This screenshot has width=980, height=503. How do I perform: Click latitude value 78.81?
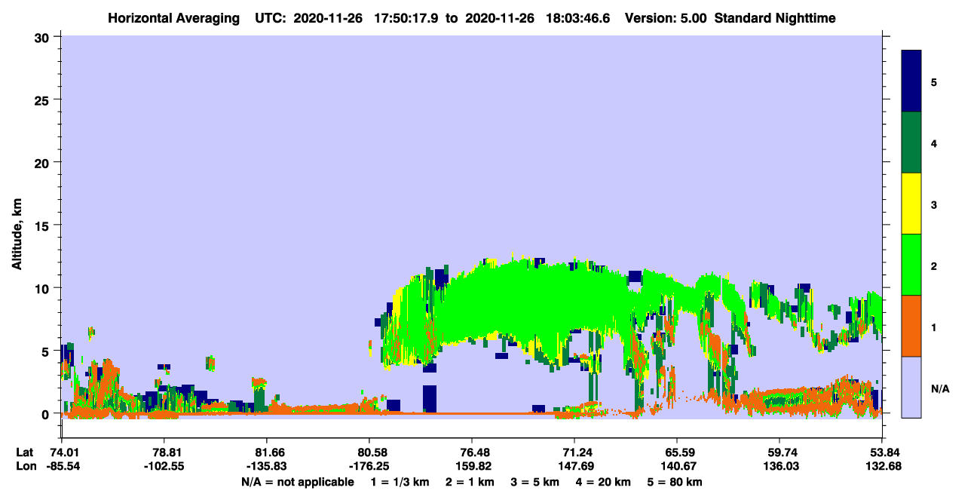(164, 452)
